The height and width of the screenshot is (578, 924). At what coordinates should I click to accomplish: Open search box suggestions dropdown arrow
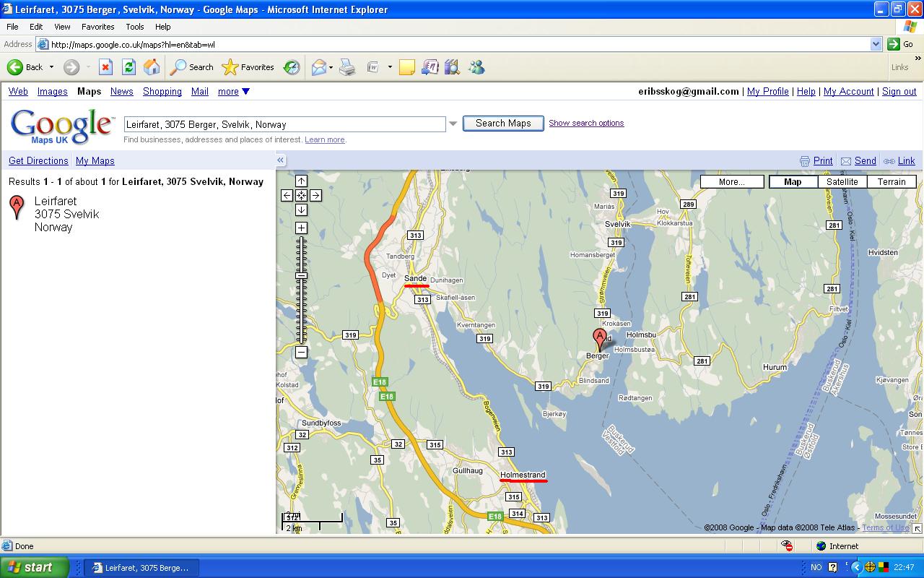(453, 124)
